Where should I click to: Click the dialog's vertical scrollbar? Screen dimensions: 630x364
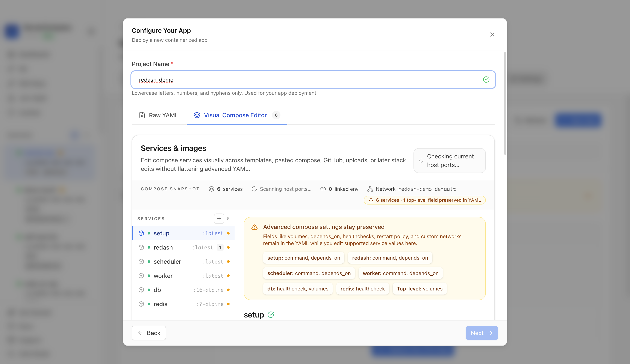pyautogui.click(x=505, y=103)
